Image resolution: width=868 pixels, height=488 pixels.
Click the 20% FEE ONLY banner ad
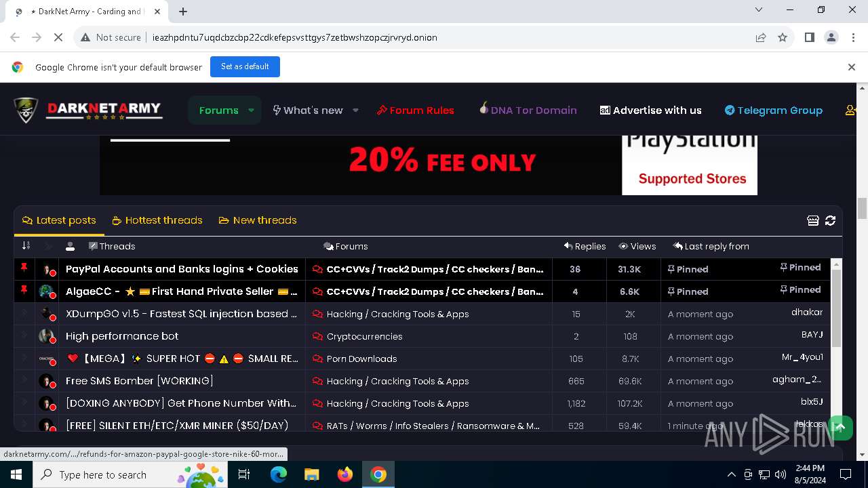361,165
